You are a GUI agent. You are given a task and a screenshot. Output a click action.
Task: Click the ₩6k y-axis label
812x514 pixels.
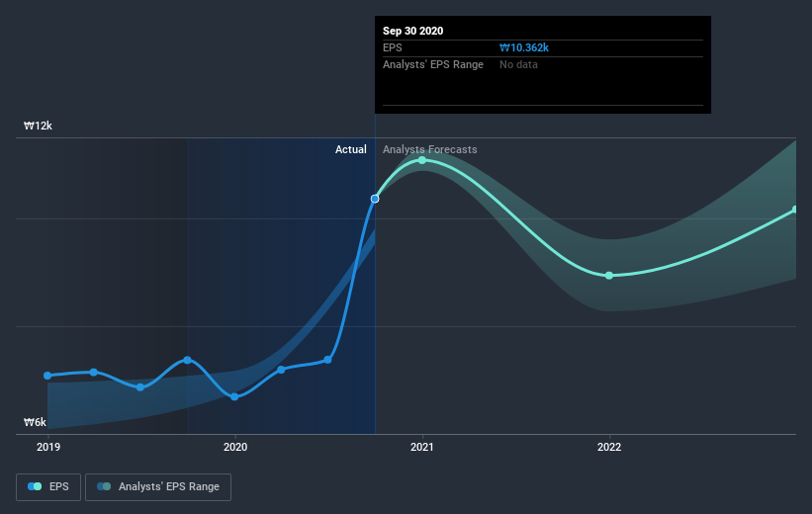coord(35,422)
